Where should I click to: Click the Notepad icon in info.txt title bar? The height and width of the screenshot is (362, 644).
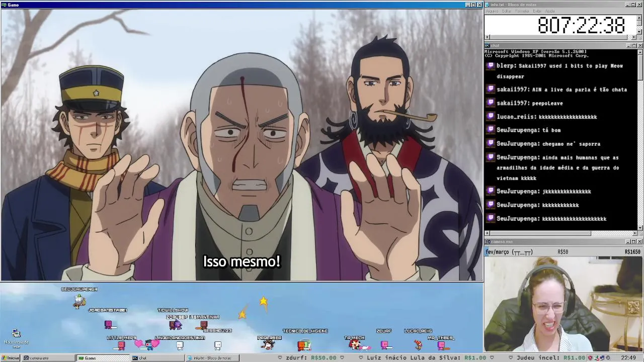pos(488,5)
